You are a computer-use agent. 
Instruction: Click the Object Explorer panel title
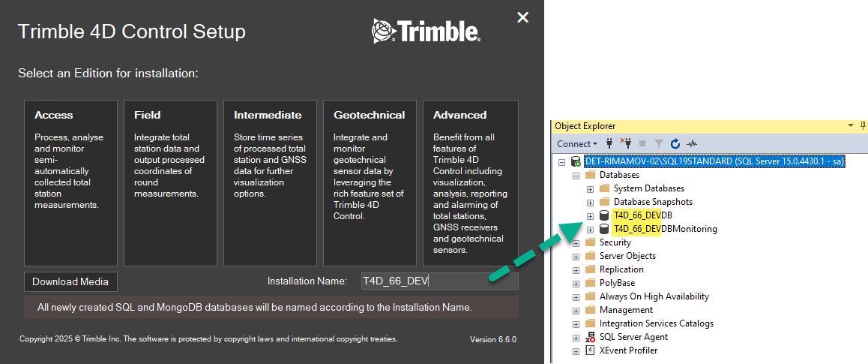tap(585, 126)
